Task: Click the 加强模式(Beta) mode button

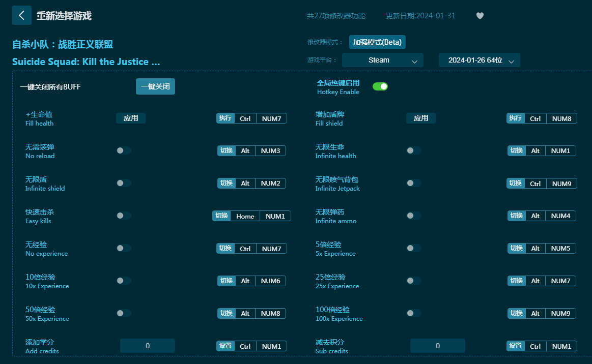Action: click(377, 42)
